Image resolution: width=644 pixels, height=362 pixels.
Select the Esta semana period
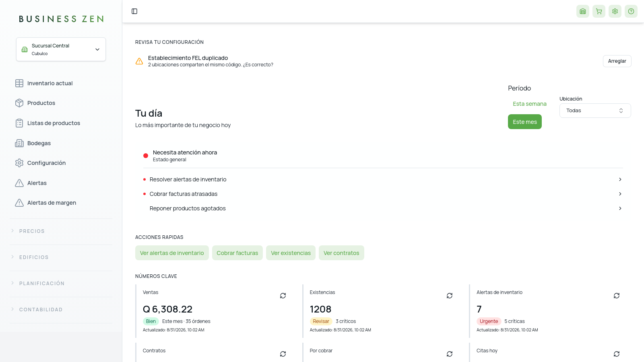pos(529,104)
